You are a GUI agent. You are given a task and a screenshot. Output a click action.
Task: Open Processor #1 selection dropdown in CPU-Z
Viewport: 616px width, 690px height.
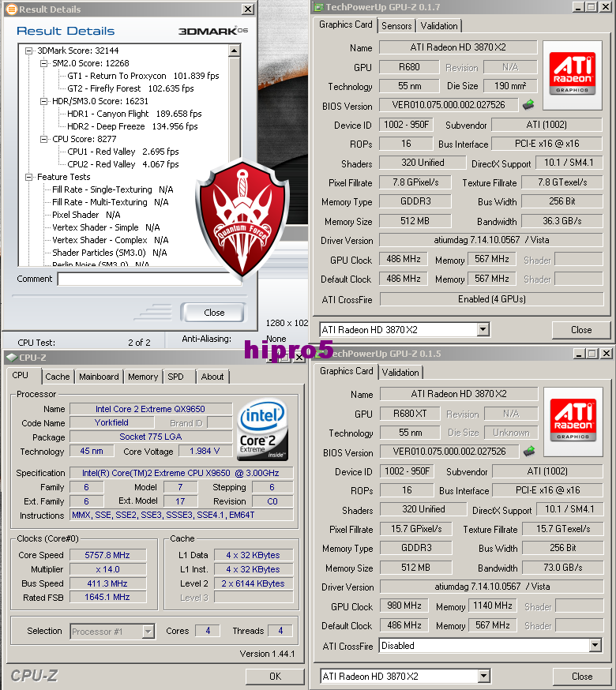click(x=148, y=632)
